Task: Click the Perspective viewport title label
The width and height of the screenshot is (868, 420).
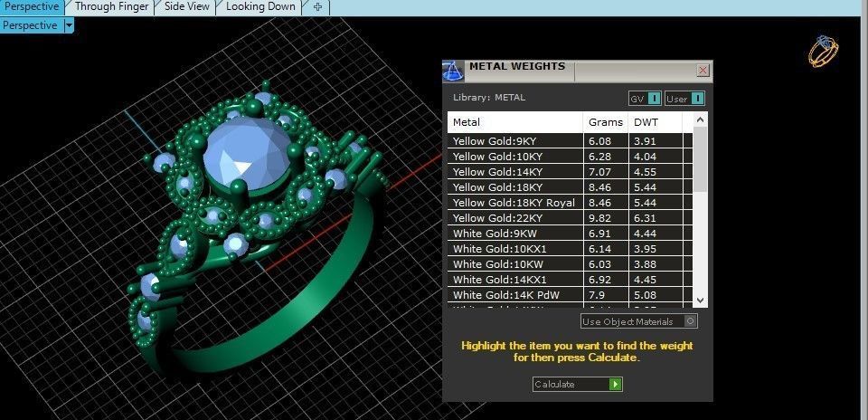Action: click(30, 25)
